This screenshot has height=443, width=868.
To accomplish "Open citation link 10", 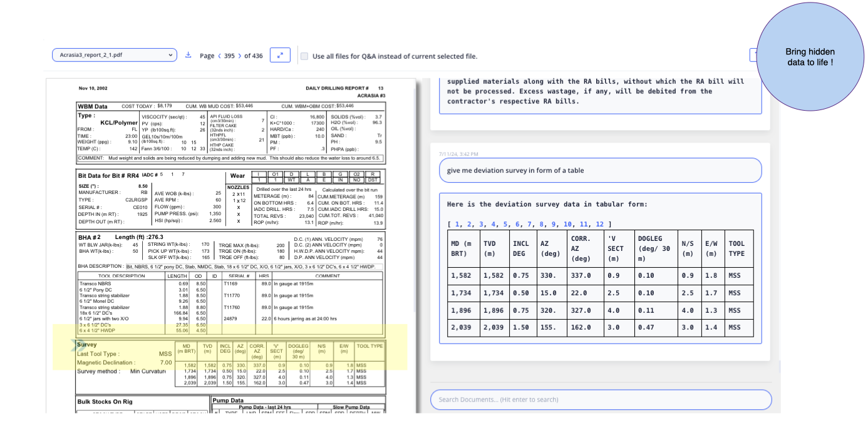I will click(568, 224).
